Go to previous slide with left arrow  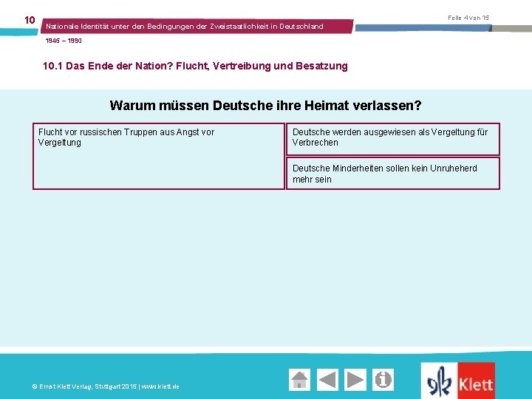click(327, 379)
